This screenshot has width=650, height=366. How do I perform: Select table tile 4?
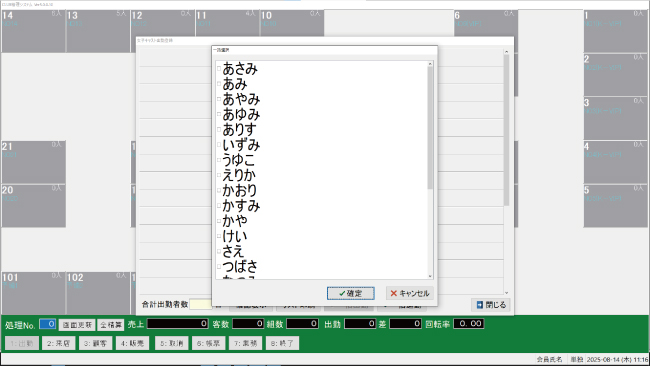(x=615, y=162)
